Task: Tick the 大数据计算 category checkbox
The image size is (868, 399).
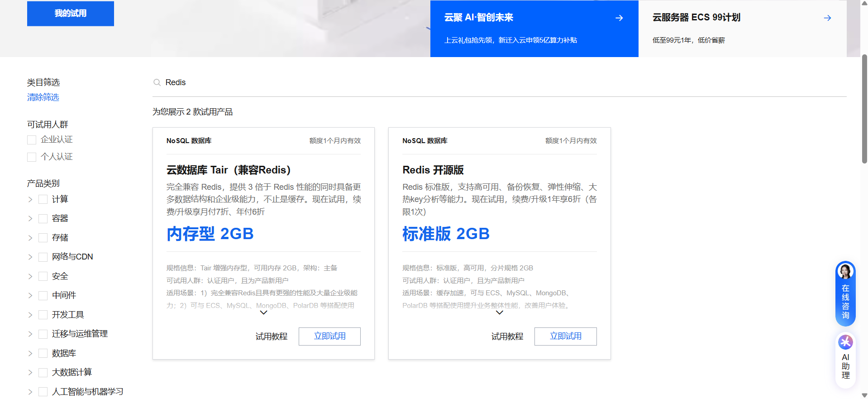Action: pyautogui.click(x=43, y=373)
